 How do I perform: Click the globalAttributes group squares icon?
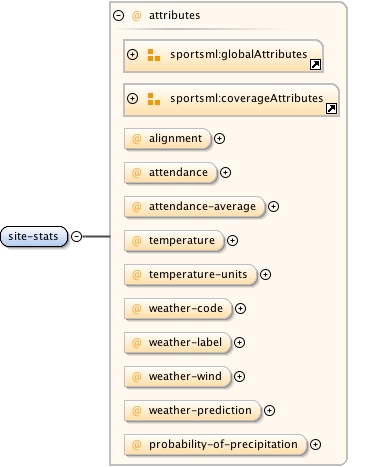coord(154,55)
